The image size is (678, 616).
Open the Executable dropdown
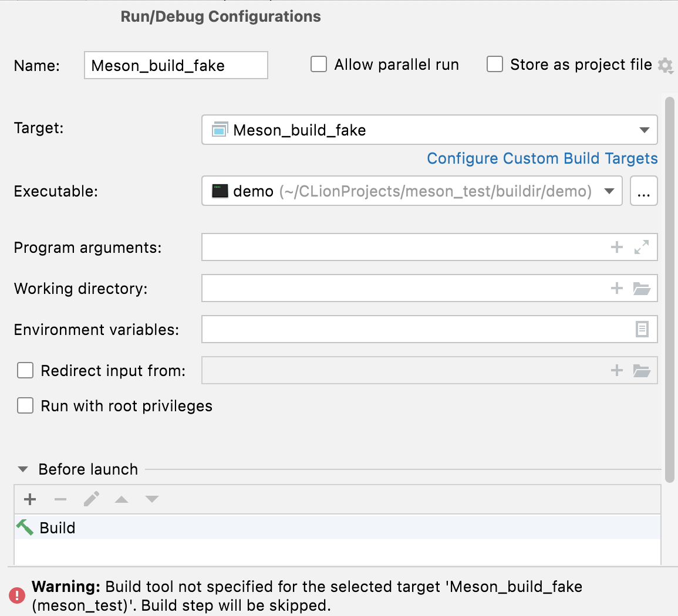point(609,191)
